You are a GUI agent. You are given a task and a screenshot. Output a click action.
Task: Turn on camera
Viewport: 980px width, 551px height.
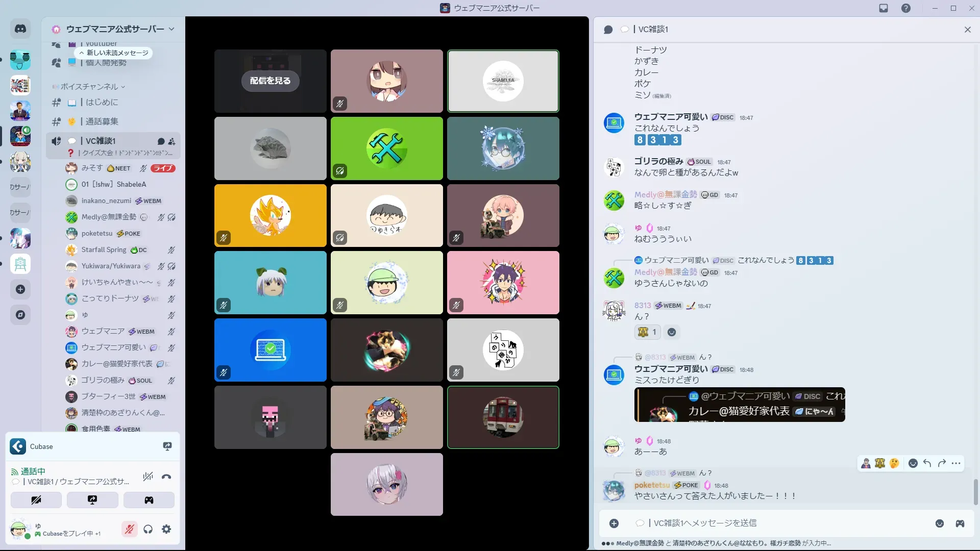pos(36,500)
